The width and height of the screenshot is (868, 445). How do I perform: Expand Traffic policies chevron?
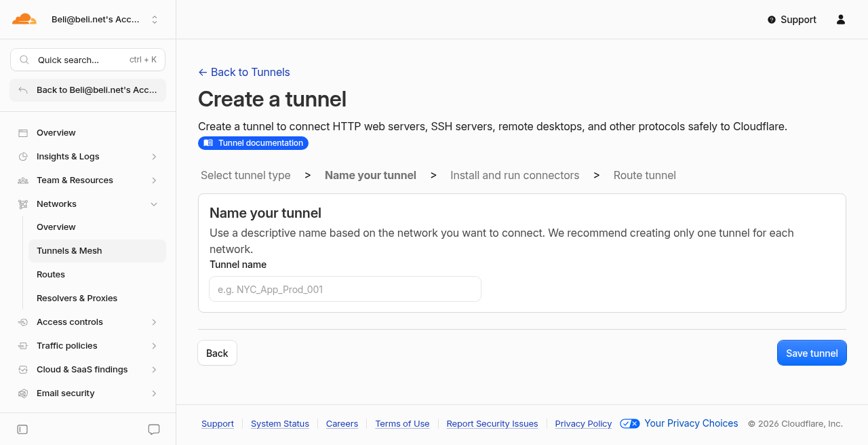tap(154, 346)
